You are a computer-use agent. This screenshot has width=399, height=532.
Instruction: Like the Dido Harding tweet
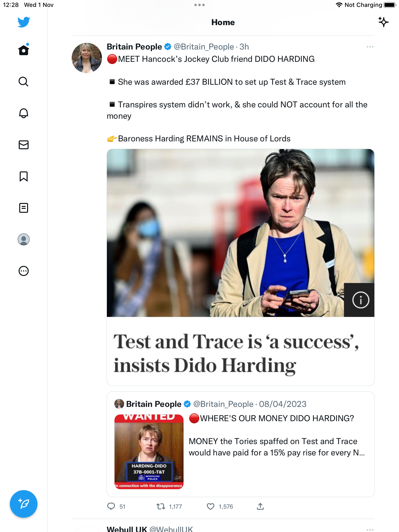click(211, 506)
